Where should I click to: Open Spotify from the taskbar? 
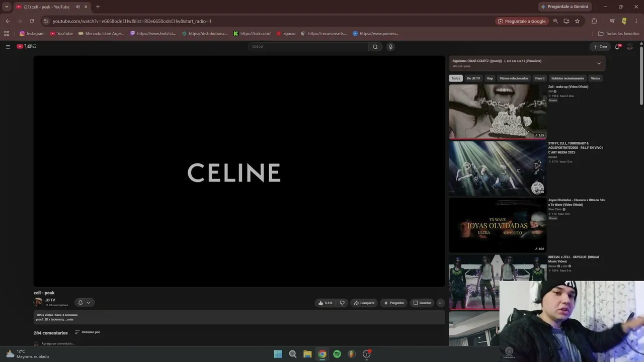[x=337, y=354]
